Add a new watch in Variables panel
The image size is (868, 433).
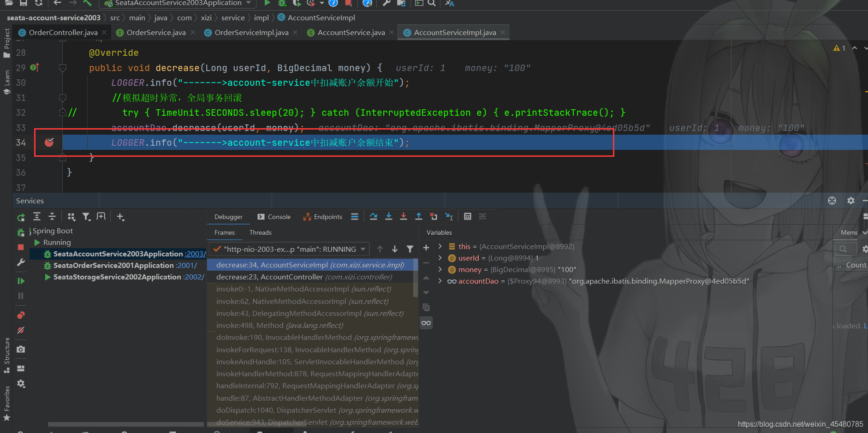tap(426, 248)
